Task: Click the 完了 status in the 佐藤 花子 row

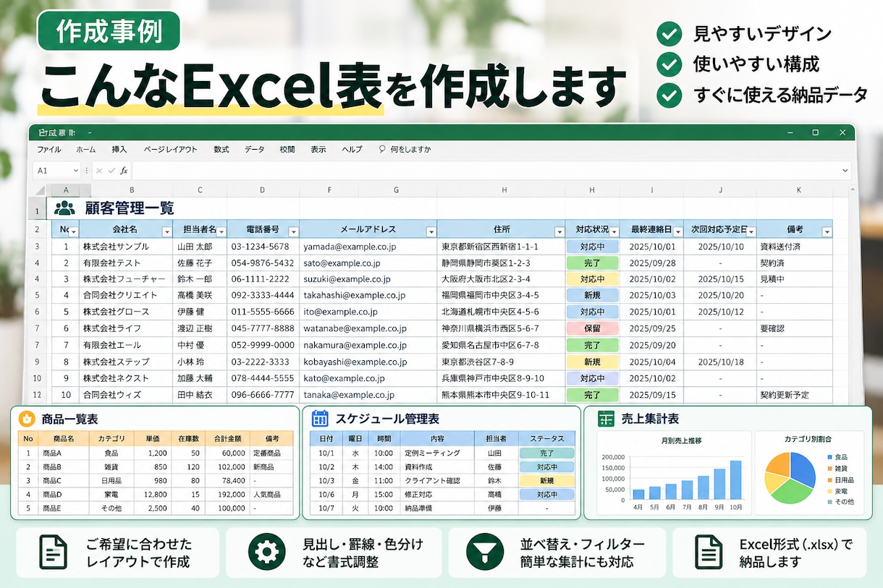Action: [x=592, y=263]
